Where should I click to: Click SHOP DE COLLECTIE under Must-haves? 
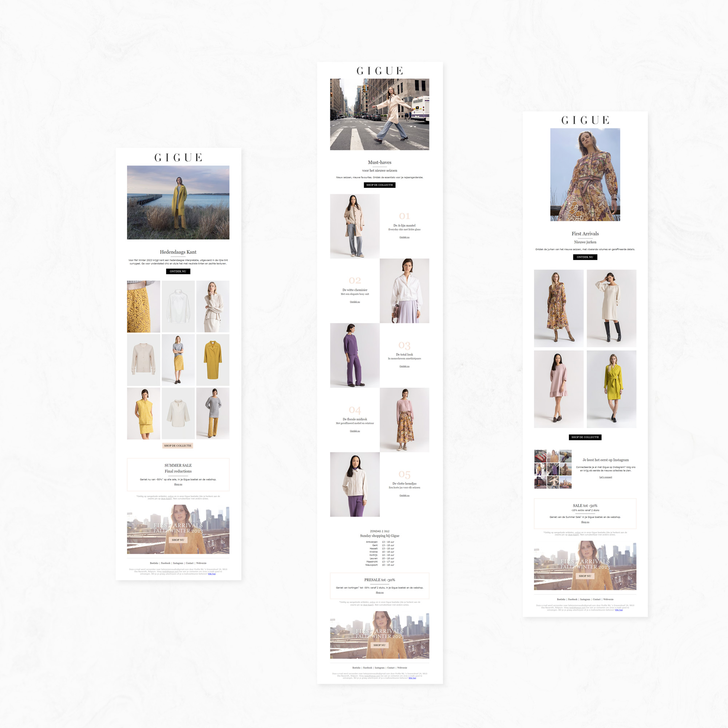(x=379, y=185)
